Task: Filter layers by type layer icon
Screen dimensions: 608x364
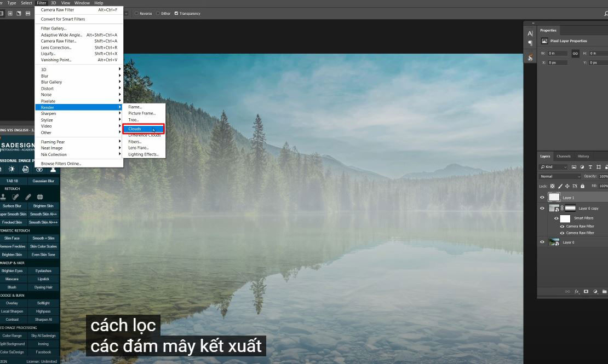Action: (590, 167)
